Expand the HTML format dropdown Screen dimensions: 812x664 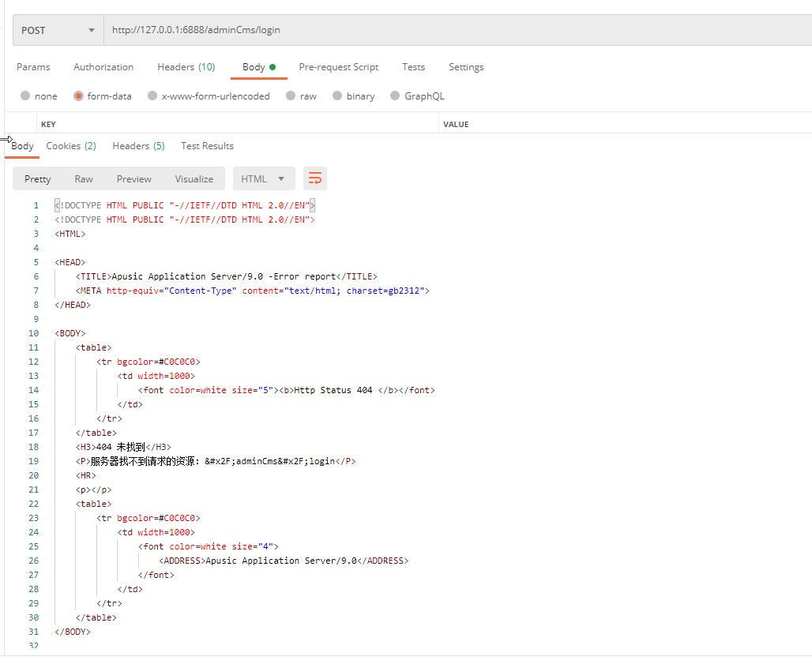pos(263,178)
